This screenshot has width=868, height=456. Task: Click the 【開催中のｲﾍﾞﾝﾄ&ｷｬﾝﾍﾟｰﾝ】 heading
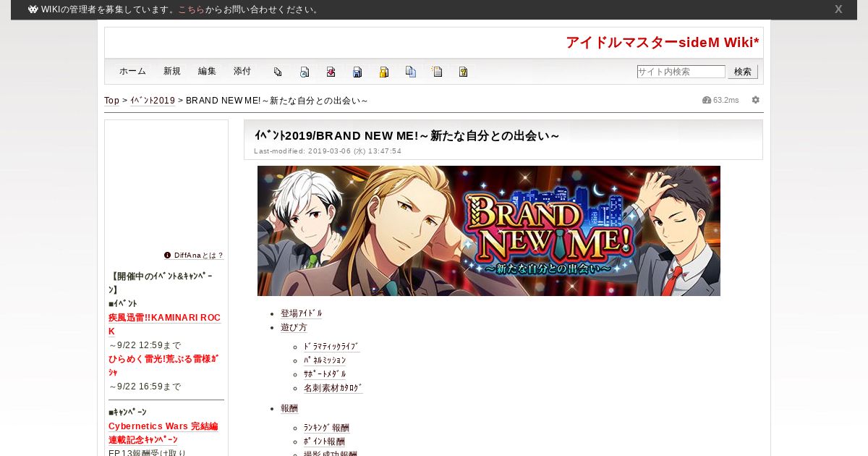pos(161,283)
